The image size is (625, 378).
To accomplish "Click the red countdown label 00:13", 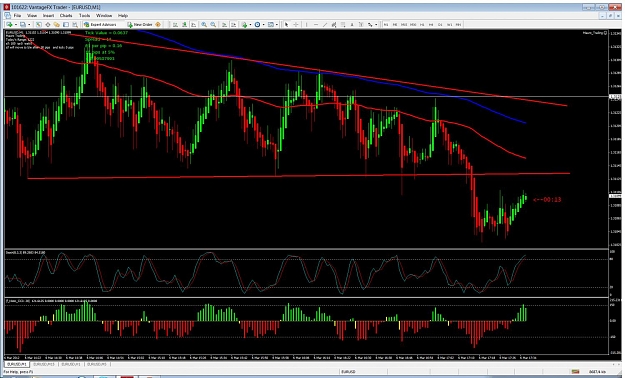I will point(547,199).
